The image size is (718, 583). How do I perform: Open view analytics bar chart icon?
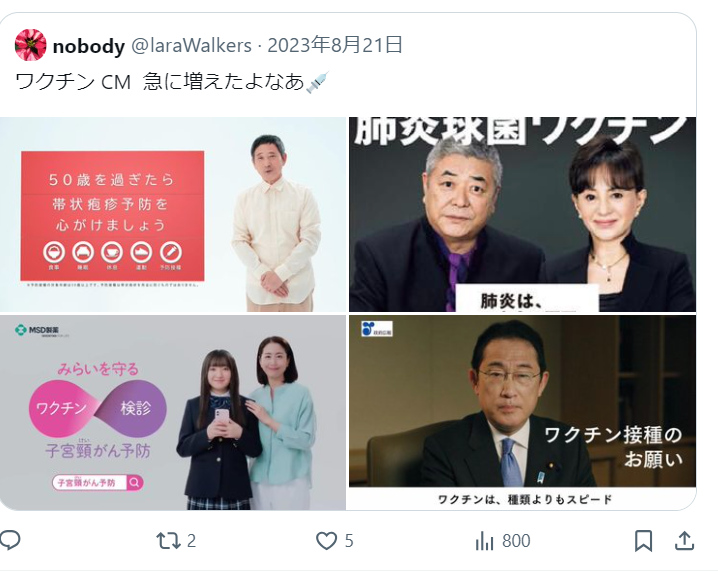[485, 541]
